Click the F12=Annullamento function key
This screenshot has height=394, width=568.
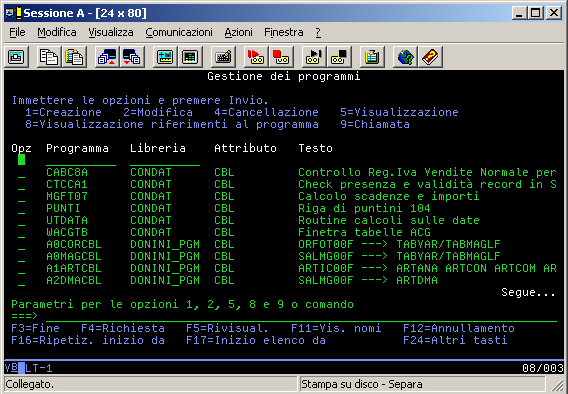(459, 328)
